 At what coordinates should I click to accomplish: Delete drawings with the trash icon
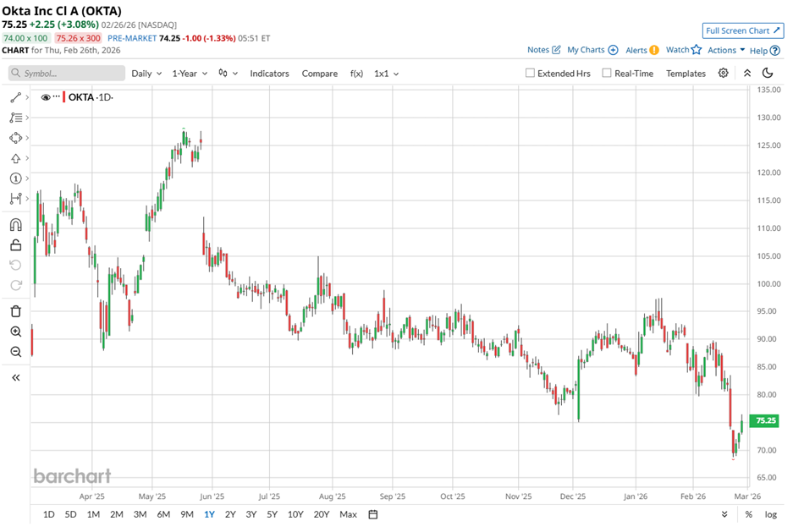coord(15,311)
